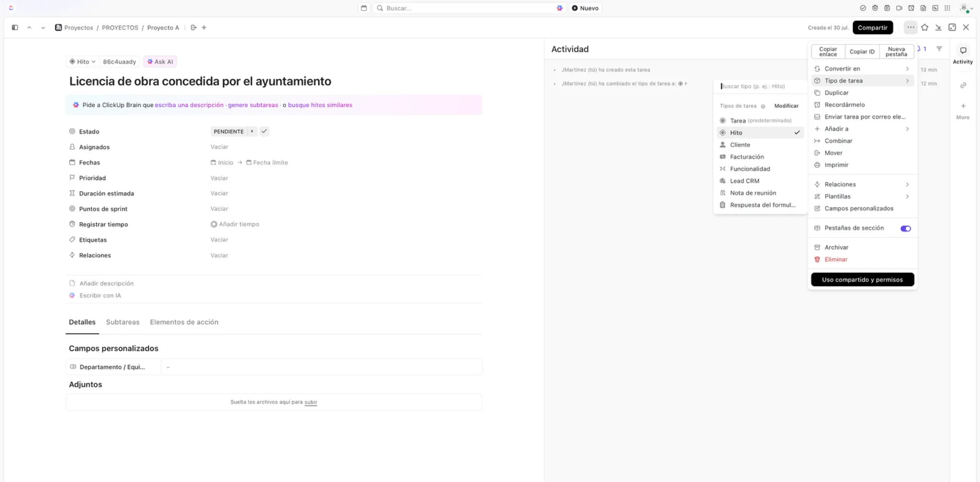Open the time tracking clock icon
This screenshot has width=980, height=482.
pyautogui.click(x=911, y=8)
